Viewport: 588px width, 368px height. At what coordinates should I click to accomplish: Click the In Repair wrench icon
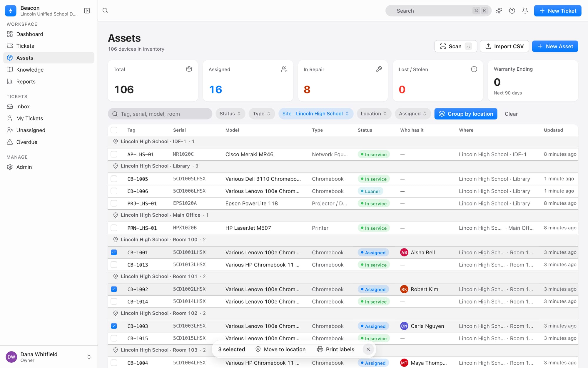tap(379, 69)
